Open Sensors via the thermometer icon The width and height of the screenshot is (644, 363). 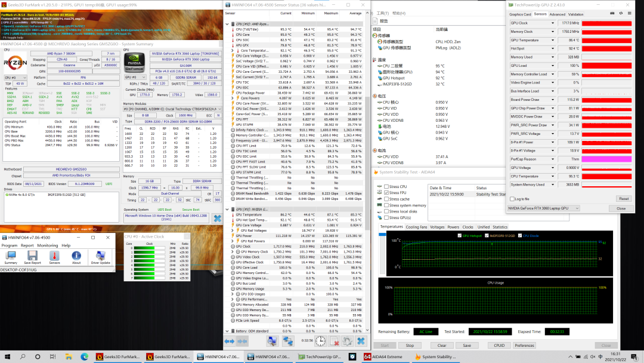54,257
